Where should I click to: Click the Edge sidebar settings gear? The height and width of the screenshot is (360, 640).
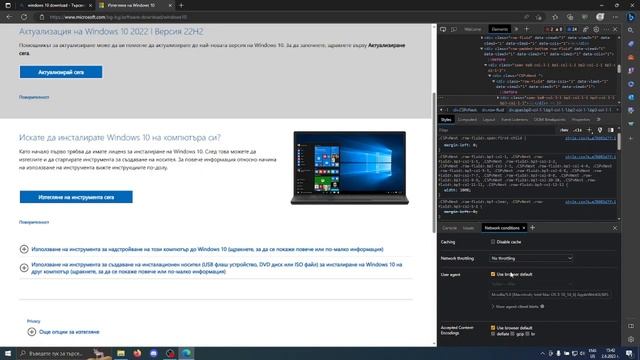(x=631, y=339)
